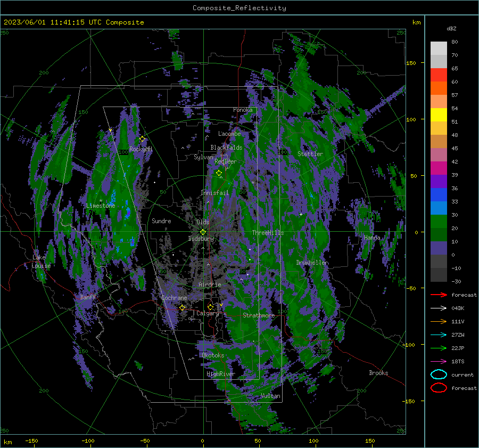Click the Lacombe city label

(x=229, y=134)
